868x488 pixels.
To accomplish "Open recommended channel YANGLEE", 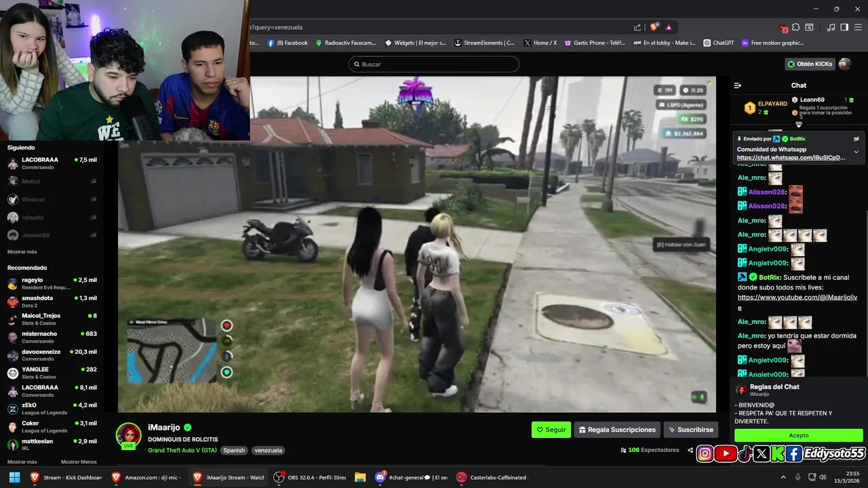I will [52, 373].
